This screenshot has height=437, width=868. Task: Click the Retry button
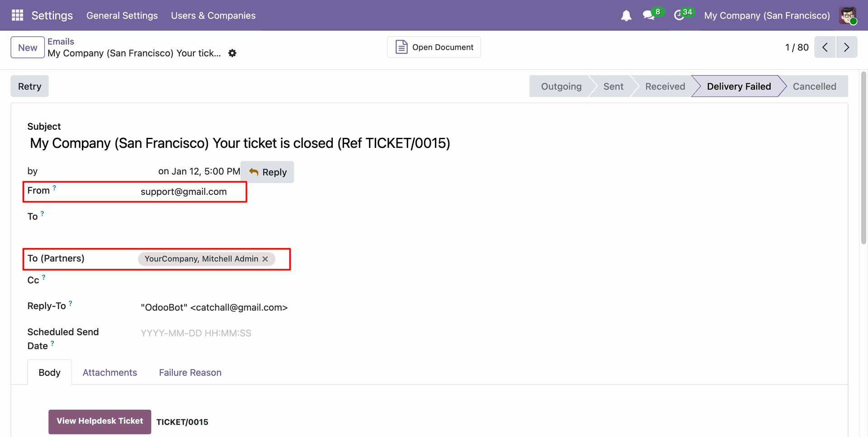29,86
